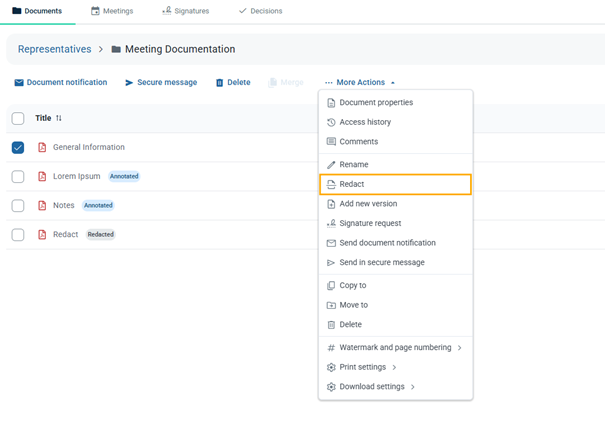Uncheck the General Information checkbox
Viewport: 605px width, 439px height.
click(x=18, y=147)
